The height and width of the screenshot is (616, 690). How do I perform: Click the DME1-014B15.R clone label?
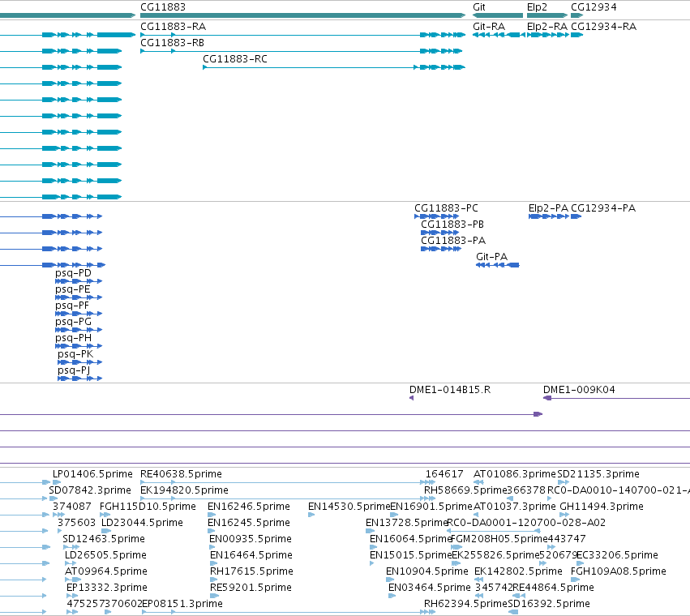(450, 390)
